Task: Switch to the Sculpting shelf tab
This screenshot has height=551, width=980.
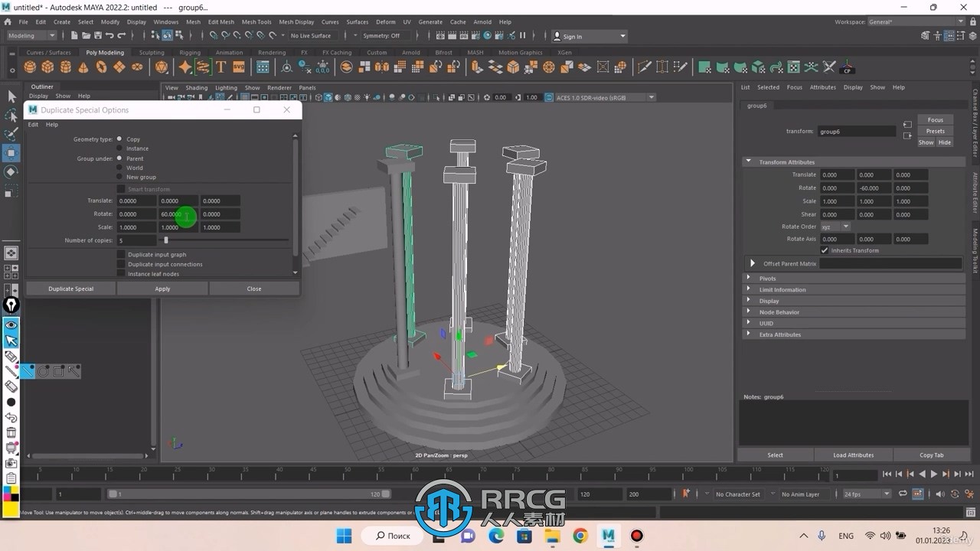Action: (x=152, y=53)
